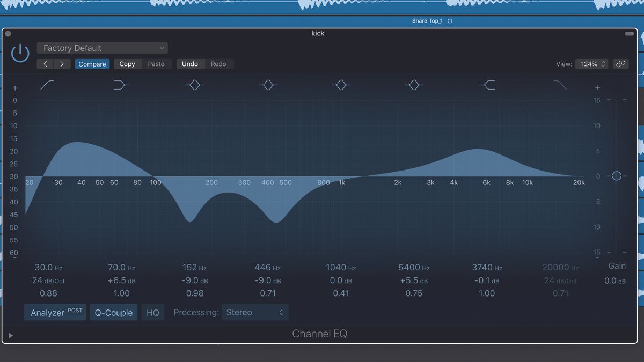Select the 152 Hz bell band icon

(194, 85)
